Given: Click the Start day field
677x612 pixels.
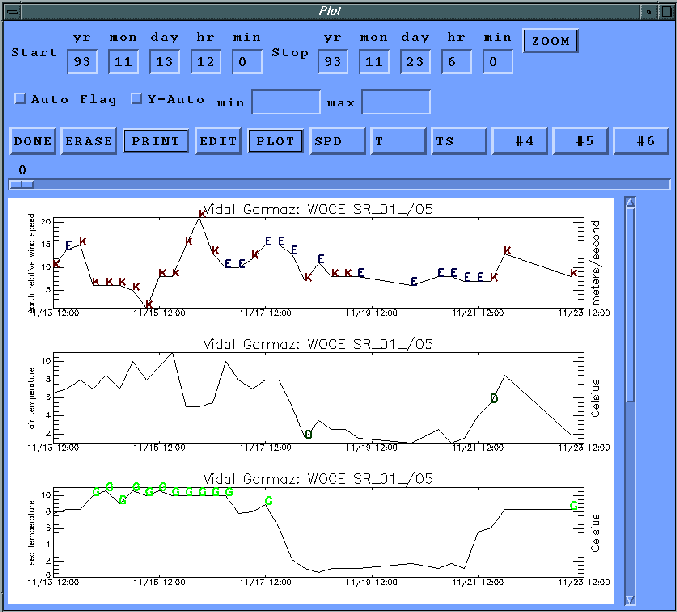Looking at the screenshot, I should (x=163, y=61).
